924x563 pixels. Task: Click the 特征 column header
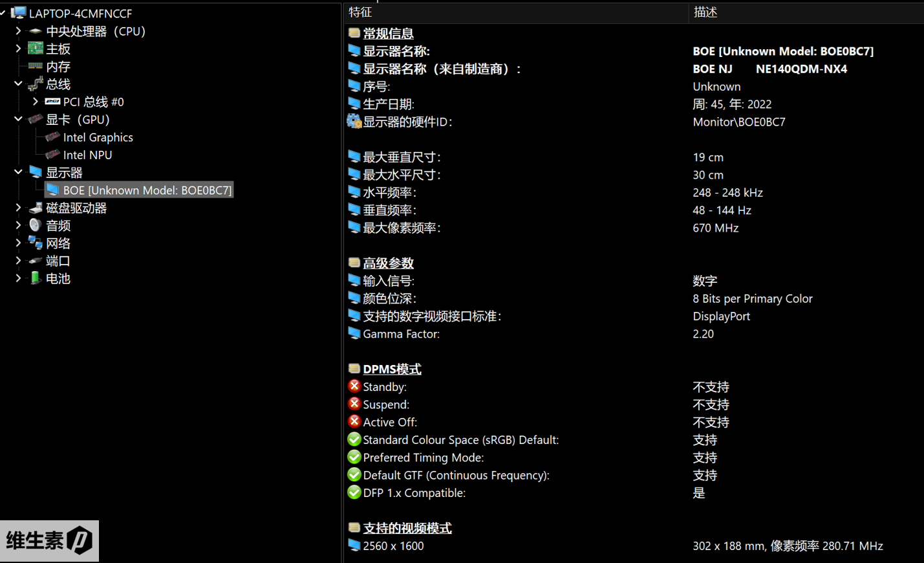pyautogui.click(x=360, y=12)
